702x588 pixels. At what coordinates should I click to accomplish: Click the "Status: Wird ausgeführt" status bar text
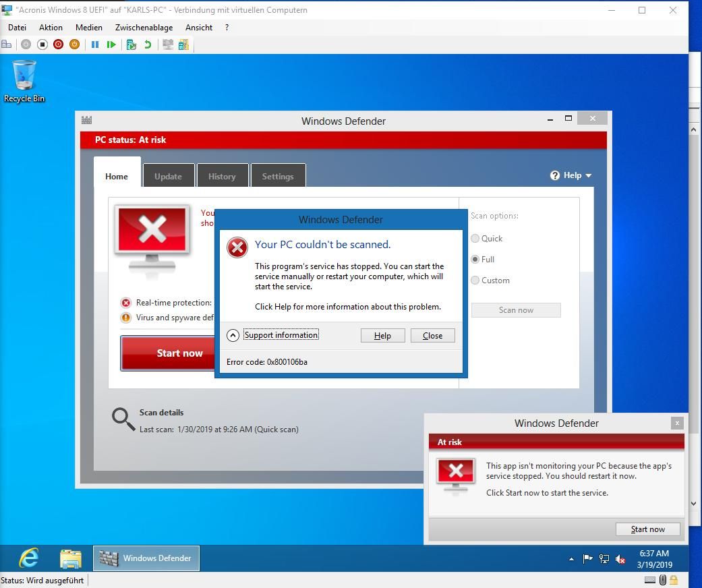[42, 581]
